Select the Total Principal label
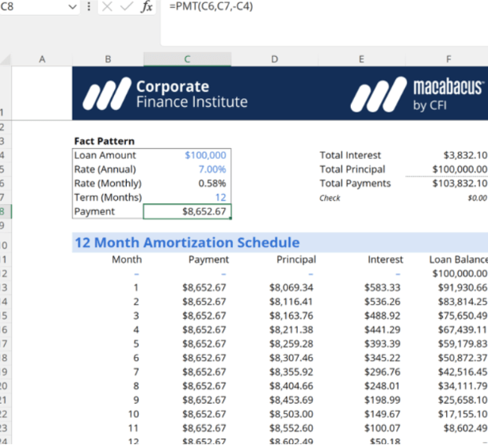Screen dimensions: 488x448 tap(353, 169)
